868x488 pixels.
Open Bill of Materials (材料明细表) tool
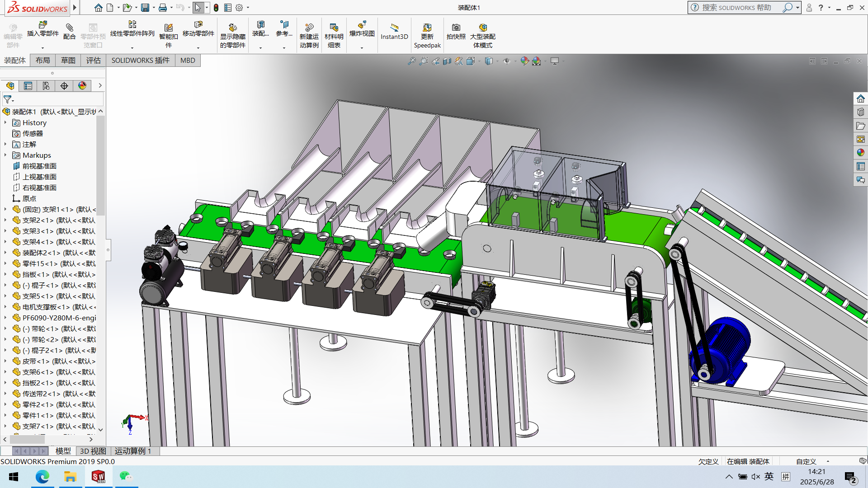(334, 35)
